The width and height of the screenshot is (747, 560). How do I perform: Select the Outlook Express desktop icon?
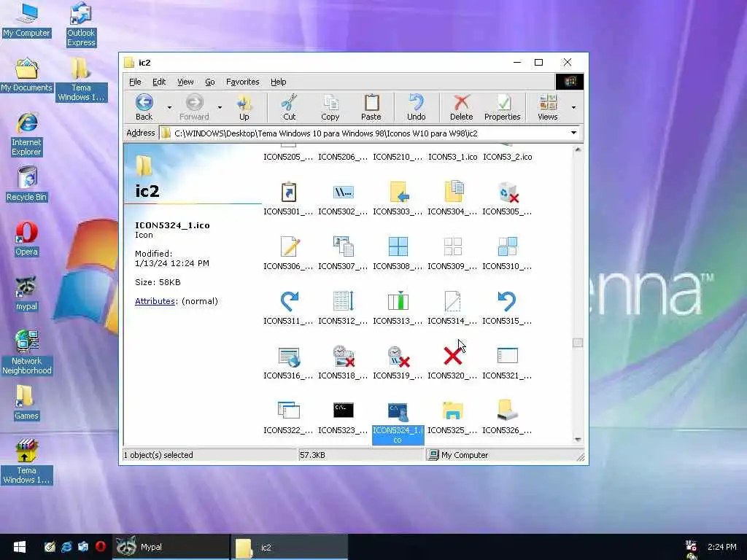coord(81,25)
